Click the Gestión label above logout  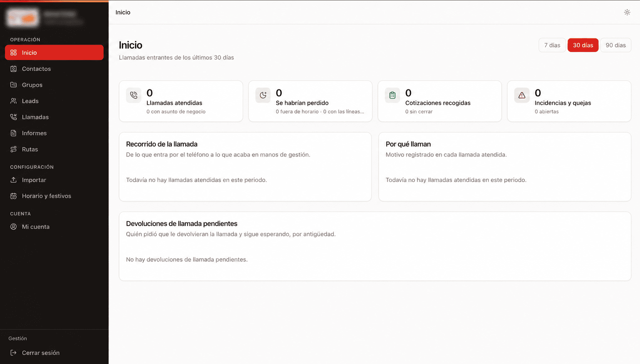18,339
